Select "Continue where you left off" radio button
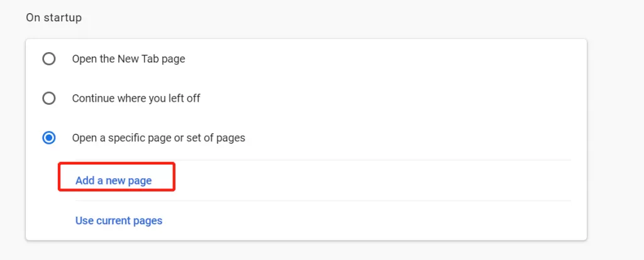 point(48,99)
